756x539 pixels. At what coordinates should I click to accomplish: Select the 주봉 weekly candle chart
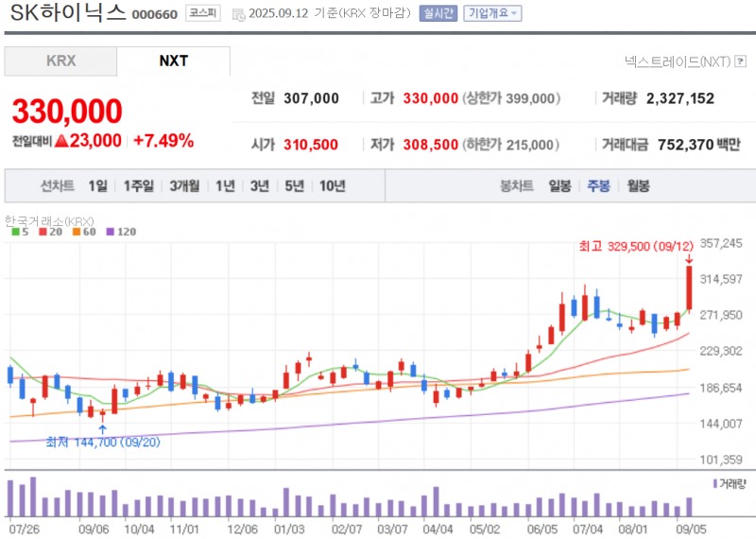coord(598,186)
